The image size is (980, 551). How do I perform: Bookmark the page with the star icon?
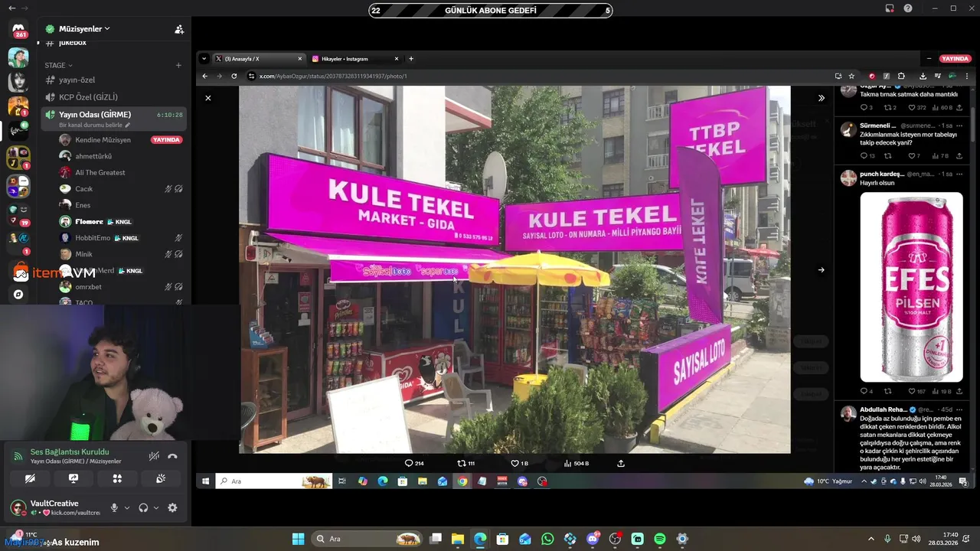coord(851,76)
